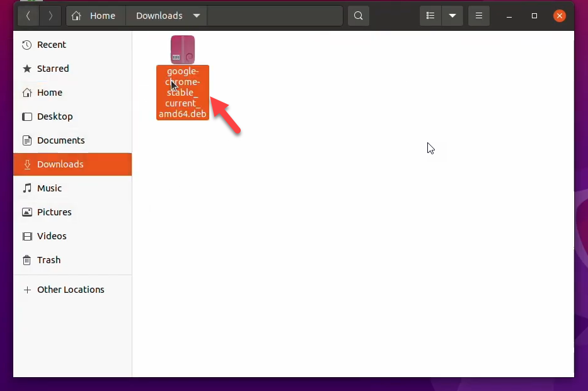Open the view options dropdown arrow
This screenshot has height=391, width=588.
pyautogui.click(x=453, y=16)
